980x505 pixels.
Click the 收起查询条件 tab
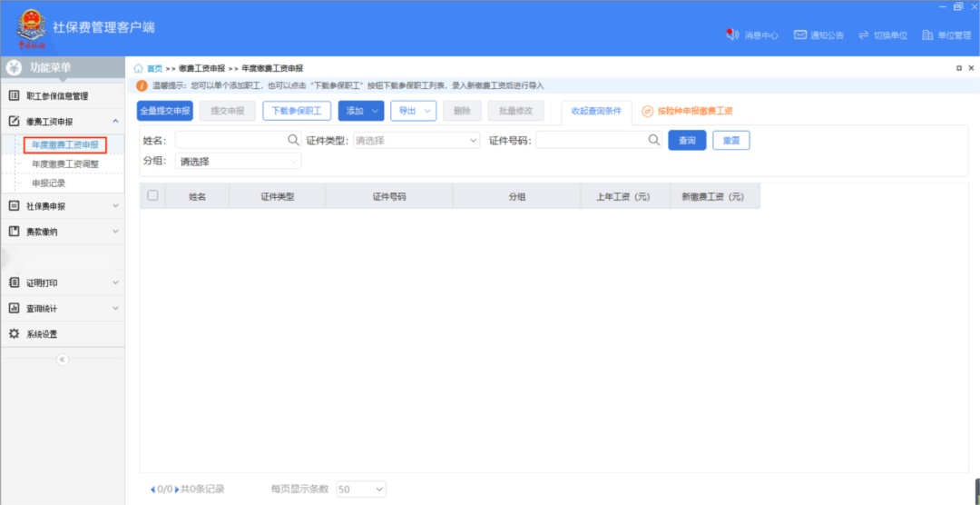tap(596, 112)
